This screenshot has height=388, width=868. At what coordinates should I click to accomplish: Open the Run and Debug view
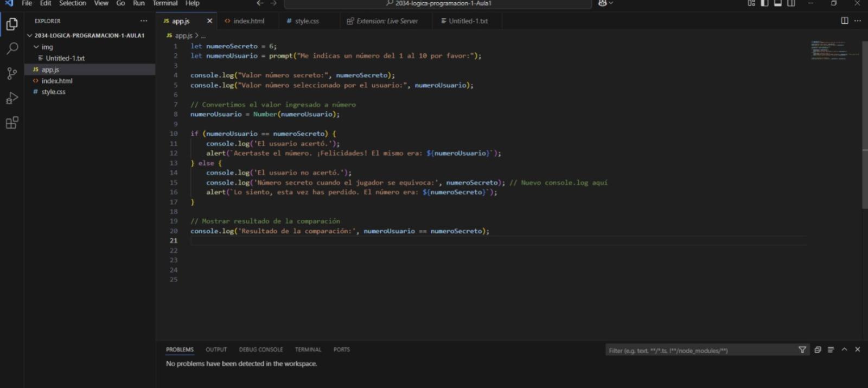click(12, 98)
